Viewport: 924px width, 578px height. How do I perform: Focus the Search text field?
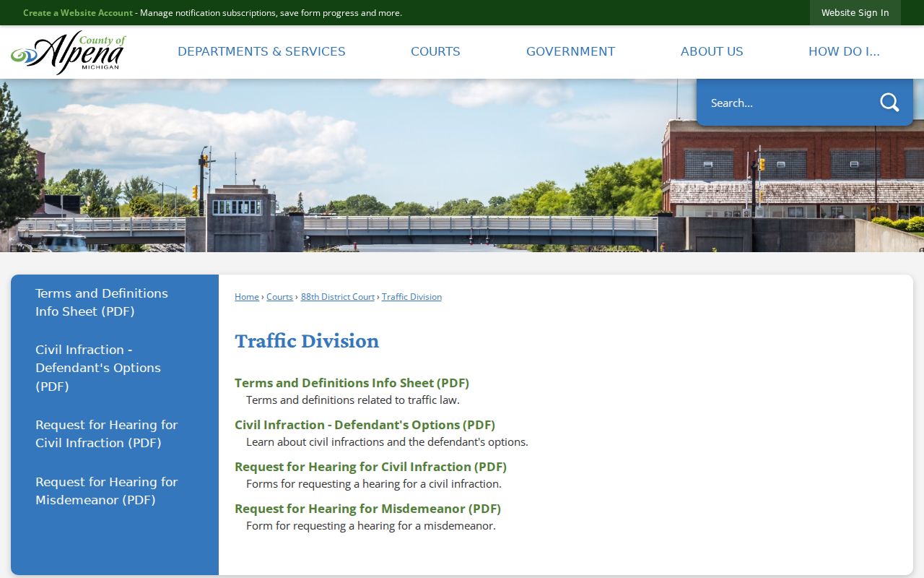click(x=787, y=103)
